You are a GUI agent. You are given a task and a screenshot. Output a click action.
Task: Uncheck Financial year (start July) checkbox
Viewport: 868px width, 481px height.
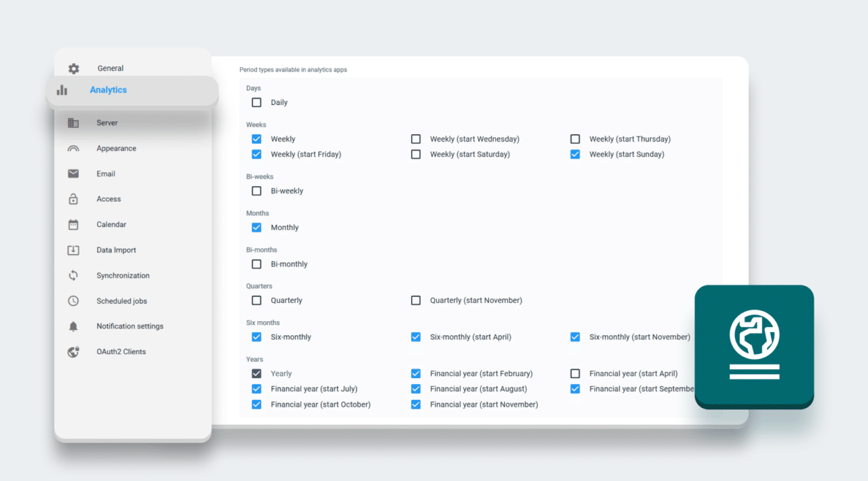click(x=256, y=389)
